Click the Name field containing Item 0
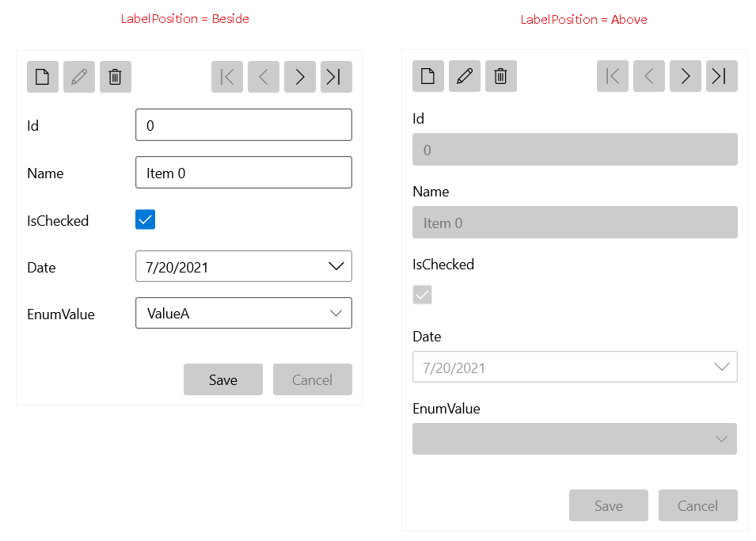 [x=243, y=173]
